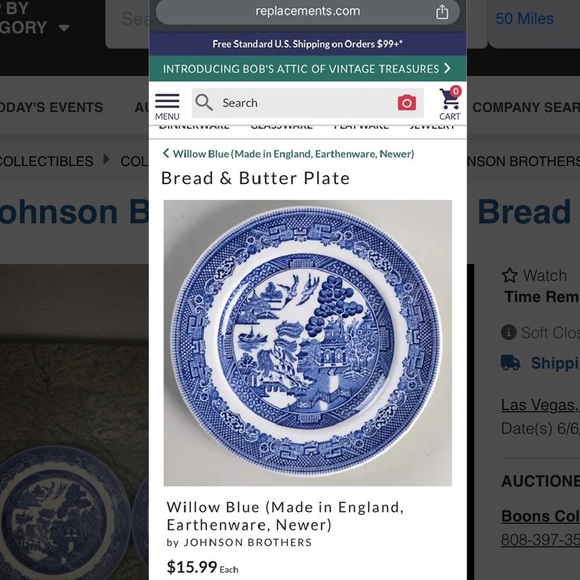Image resolution: width=580 pixels, height=580 pixels.
Task: Select COMPANY SEARCH nav item
Action: 526,107
